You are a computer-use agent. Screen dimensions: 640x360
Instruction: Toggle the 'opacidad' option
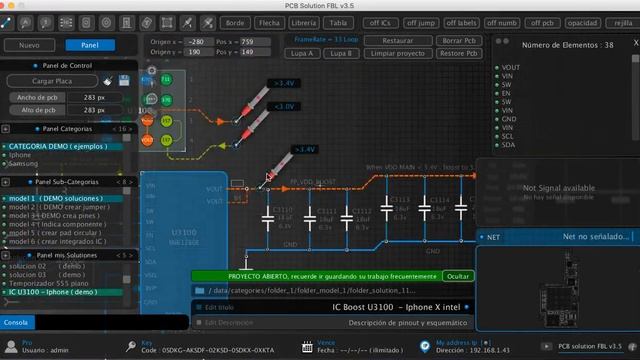(x=582, y=23)
